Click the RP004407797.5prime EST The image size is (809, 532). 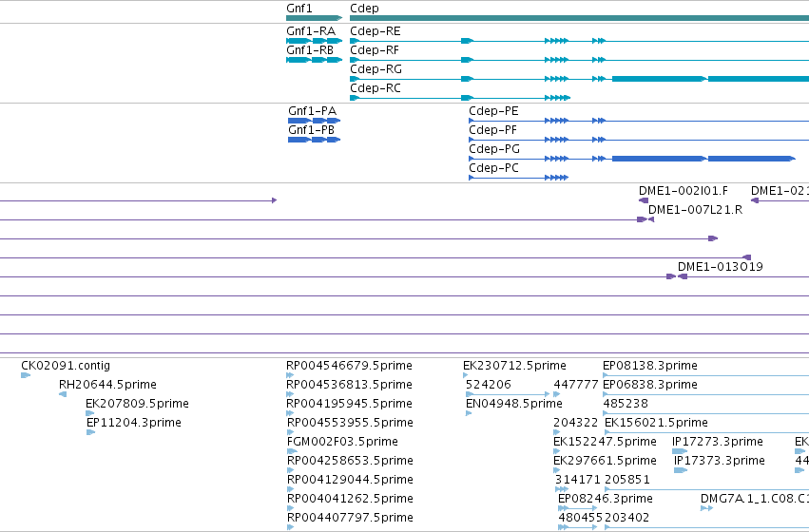(x=290, y=527)
